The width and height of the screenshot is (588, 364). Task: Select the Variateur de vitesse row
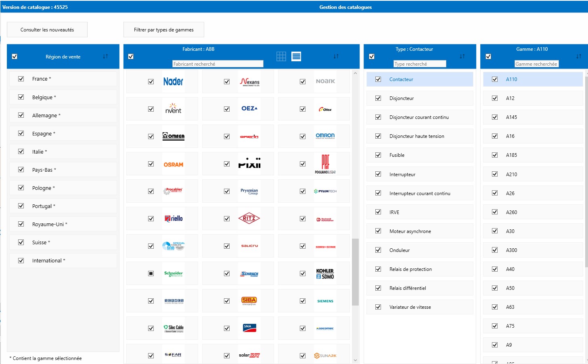pos(420,307)
